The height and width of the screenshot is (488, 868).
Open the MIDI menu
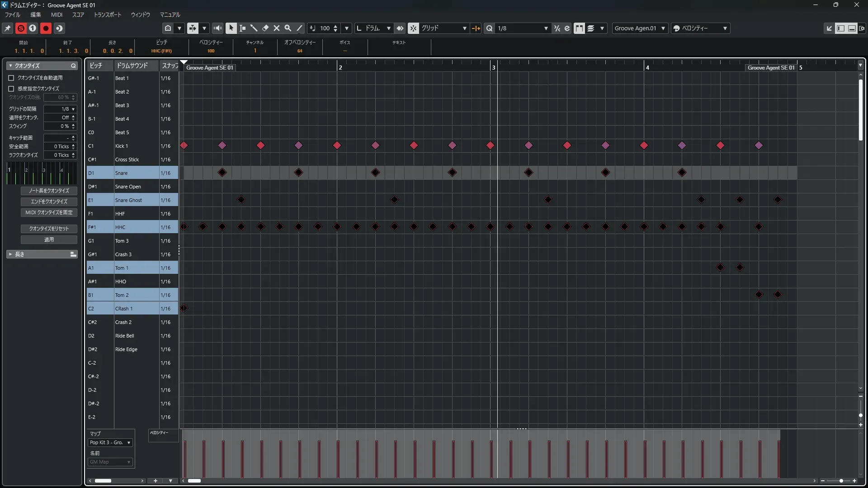[57, 14]
